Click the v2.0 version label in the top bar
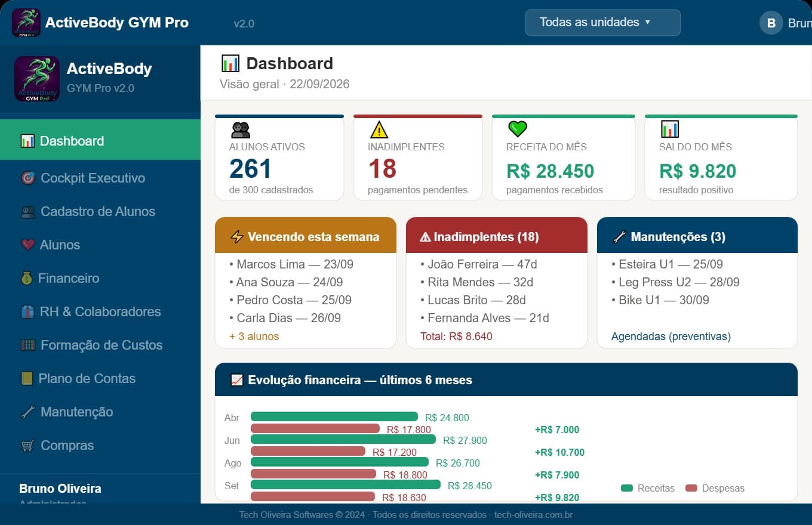Viewport: 812px width, 525px height. click(244, 24)
